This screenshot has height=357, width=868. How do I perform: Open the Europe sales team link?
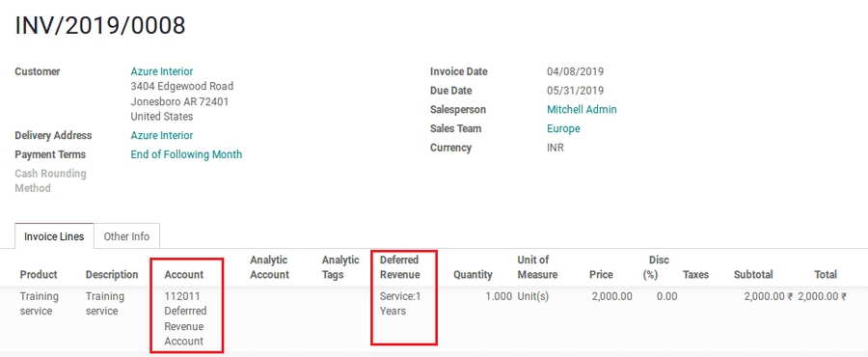563,129
